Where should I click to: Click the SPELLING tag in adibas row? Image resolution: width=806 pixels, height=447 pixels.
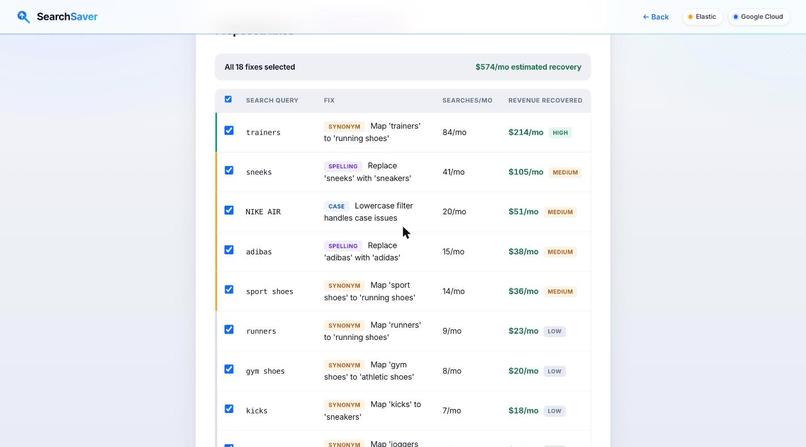[343, 246]
